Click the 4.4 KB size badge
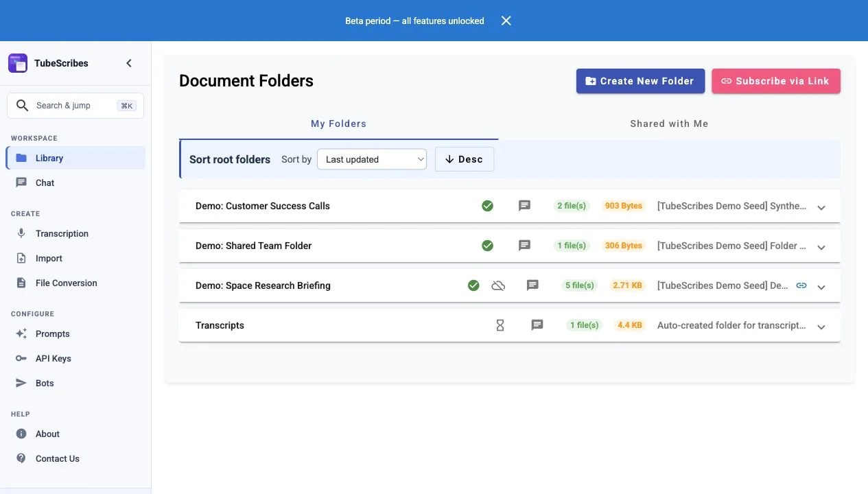Viewport: 868px width, 494px height. (630, 325)
